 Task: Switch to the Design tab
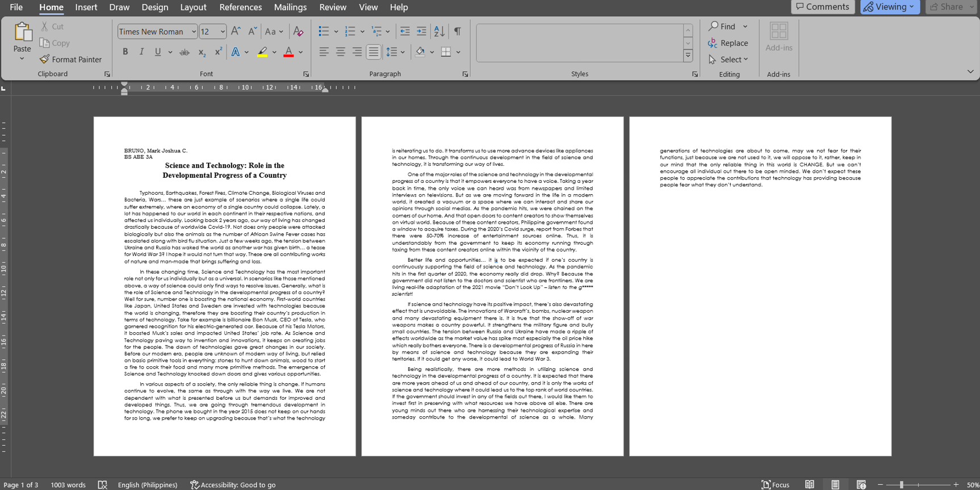155,7
